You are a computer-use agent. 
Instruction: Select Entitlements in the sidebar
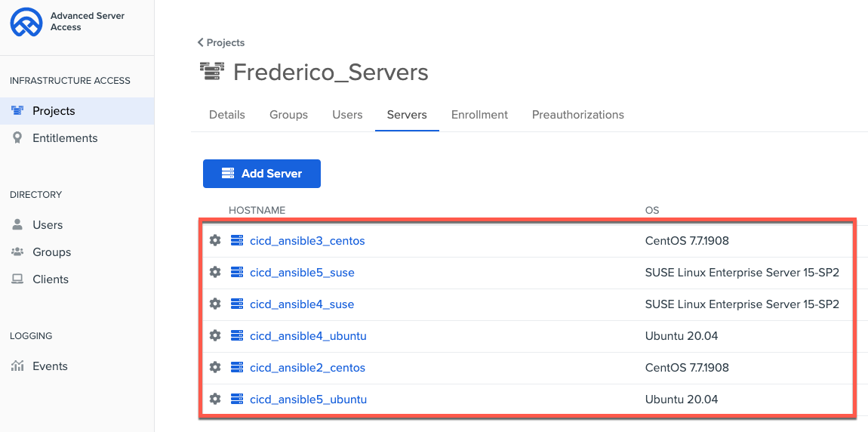point(65,138)
